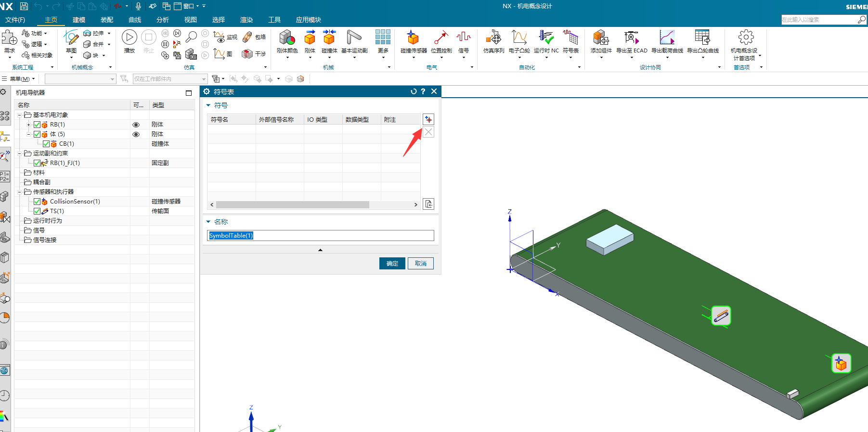Image resolution: width=868 pixels, height=432 pixels.
Task: Collapse the 名称 section in dialog
Action: click(x=208, y=222)
